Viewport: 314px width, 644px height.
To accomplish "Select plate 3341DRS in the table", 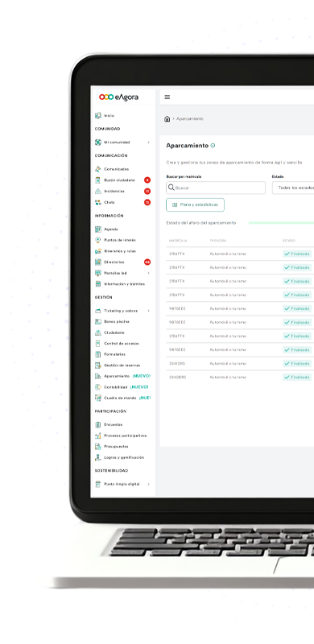I will coord(177,364).
